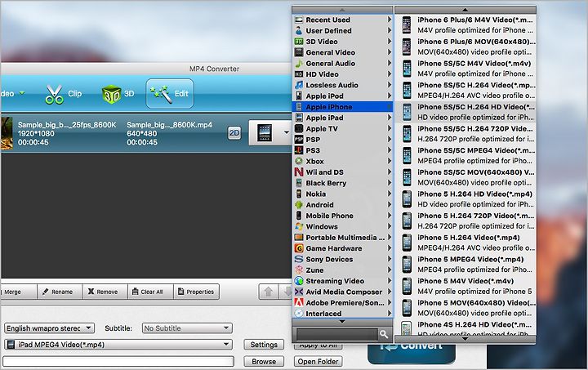Click the Sony Devices icon

299,259
